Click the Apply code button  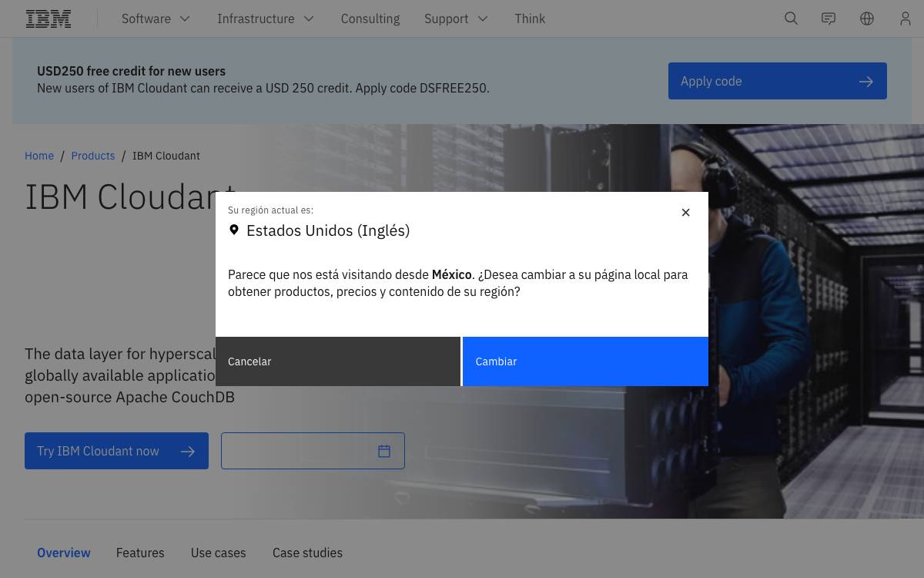pos(778,81)
